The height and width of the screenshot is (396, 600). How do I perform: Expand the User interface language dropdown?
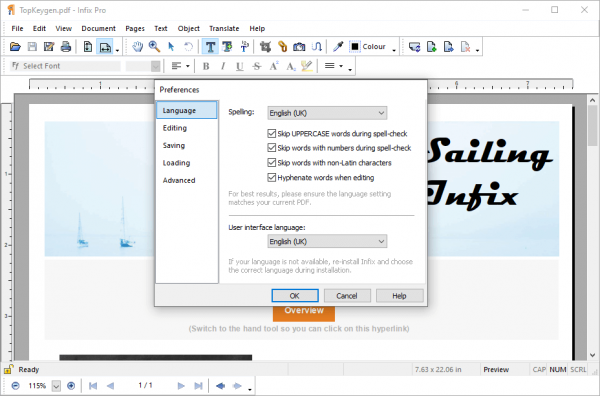[327, 241]
